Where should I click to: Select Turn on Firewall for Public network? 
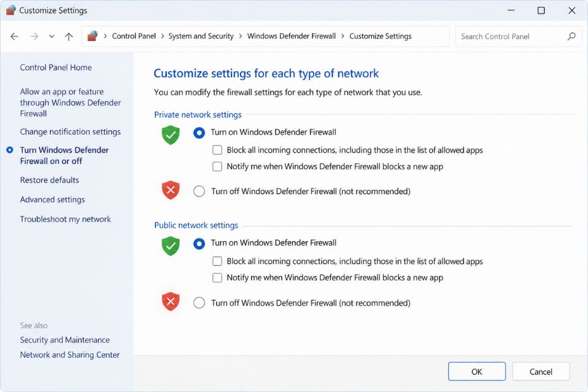199,243
